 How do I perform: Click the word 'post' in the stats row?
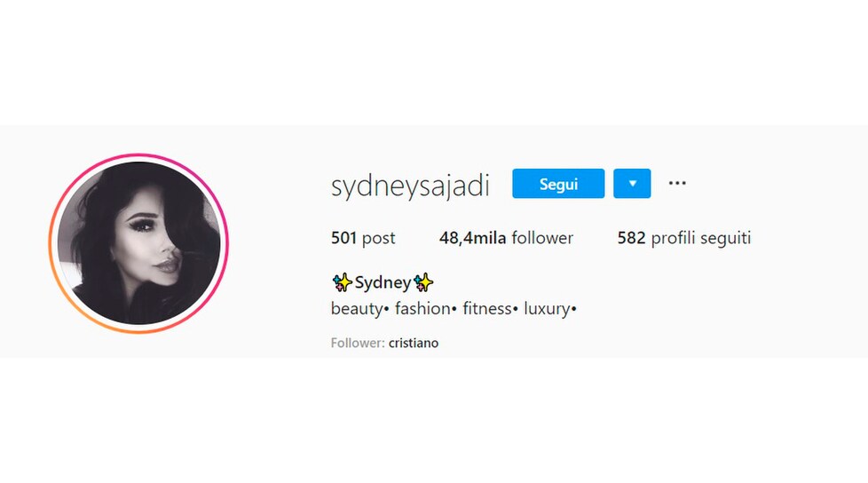point(379,239)
